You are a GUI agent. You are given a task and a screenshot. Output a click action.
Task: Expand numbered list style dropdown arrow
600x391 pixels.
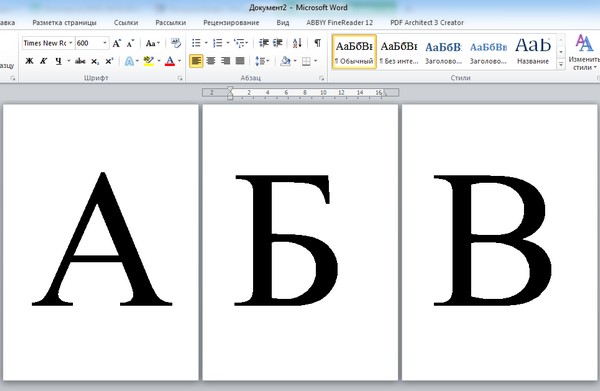tap(227, 43)
